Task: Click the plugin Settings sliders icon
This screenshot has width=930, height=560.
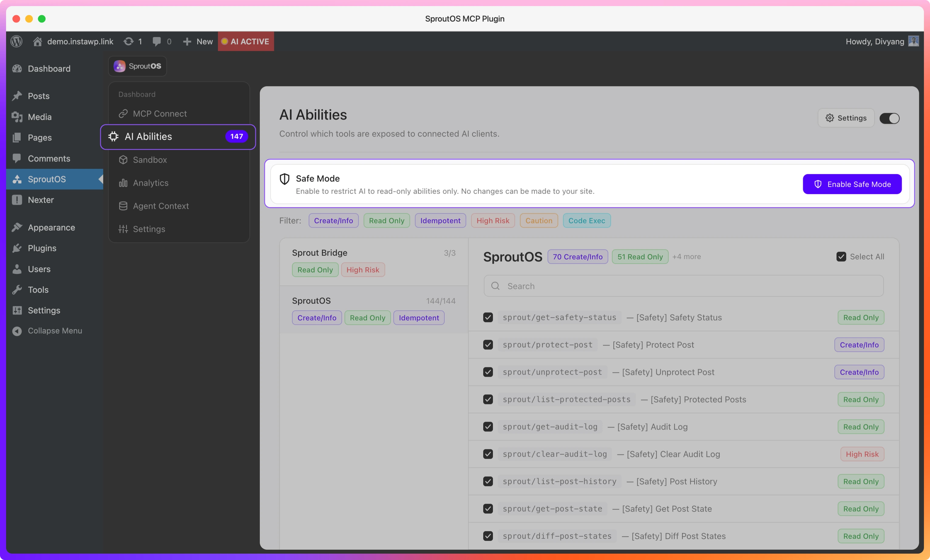Action: point(123,229)
